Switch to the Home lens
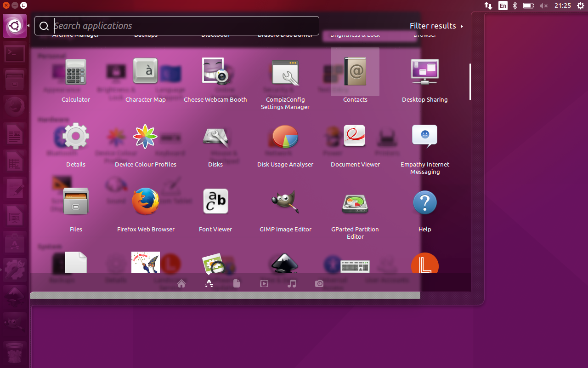This screenshot has height=368, width=588. [x=181, y=283]
